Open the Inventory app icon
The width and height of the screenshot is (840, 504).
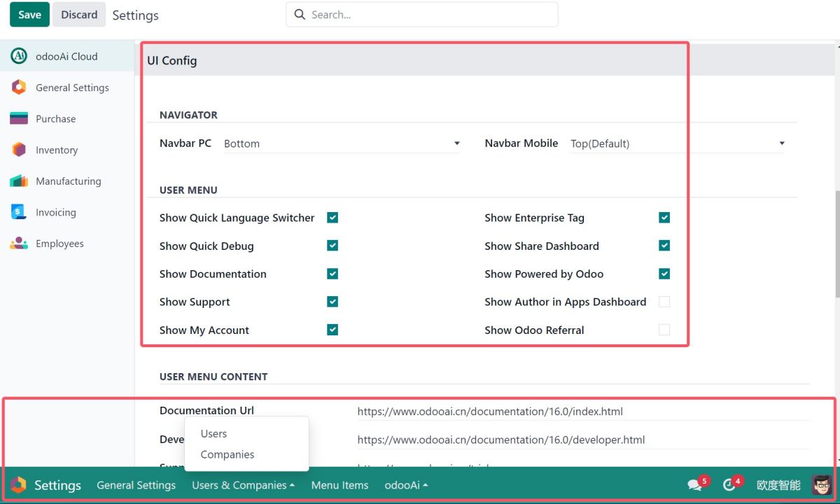(x=19, y=150)
